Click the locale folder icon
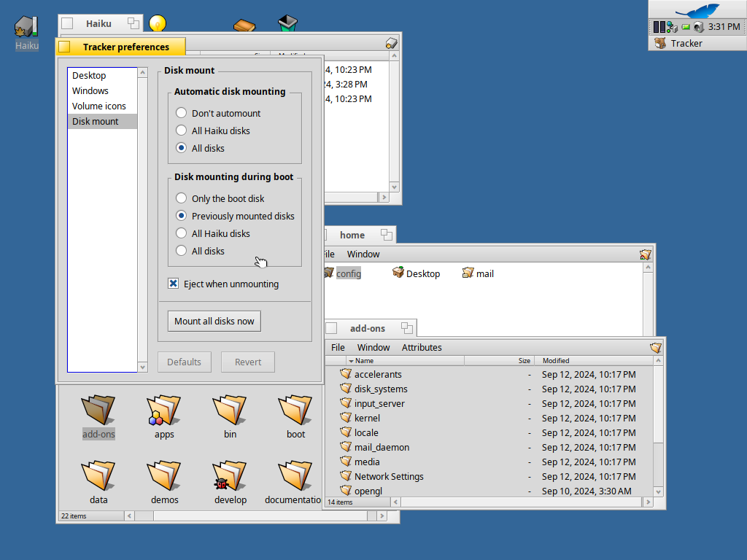The image size is (747, 560). pos(346,432)
